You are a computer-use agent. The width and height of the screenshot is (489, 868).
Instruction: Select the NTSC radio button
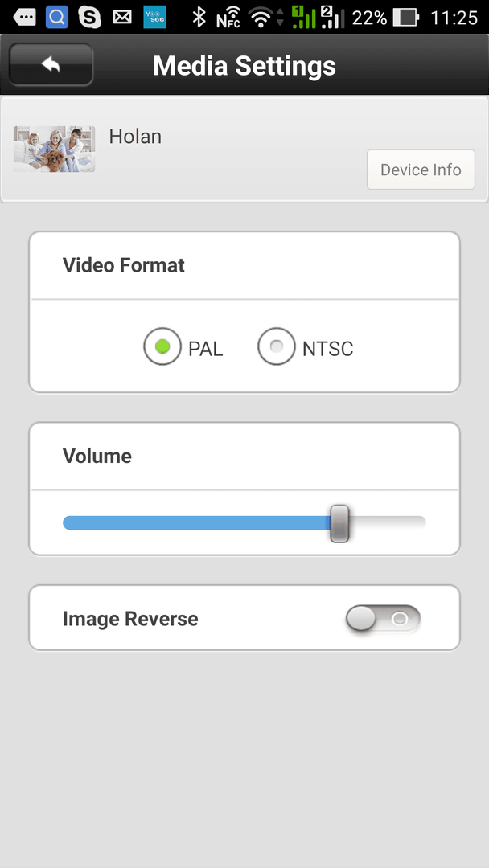(277, 346)
